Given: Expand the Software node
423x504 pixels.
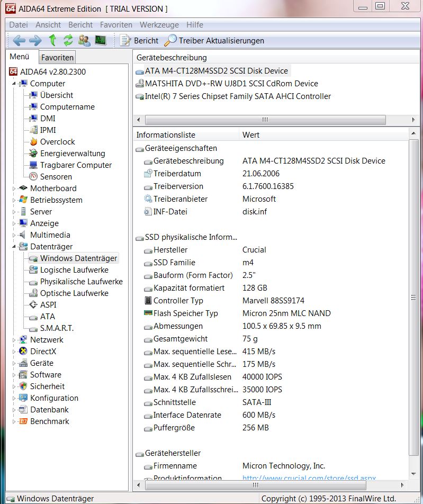Looking at the screenshot, I should (14, 375).
